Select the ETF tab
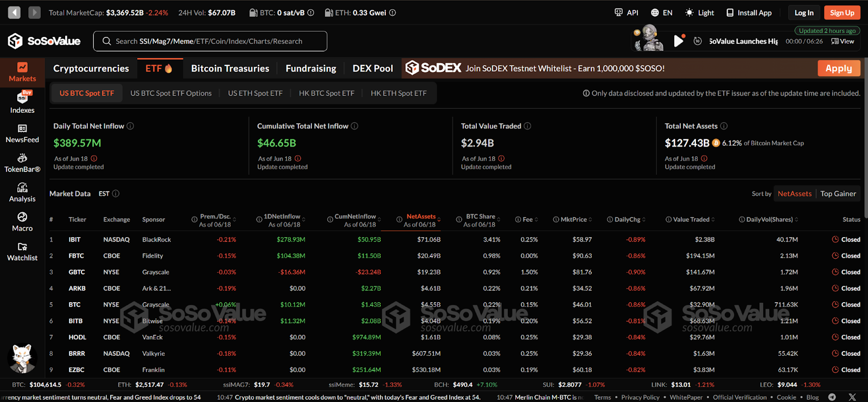Image resolution: width=868 pixels, height=402 pixels. pyautogui.click(x=159, y=68)
